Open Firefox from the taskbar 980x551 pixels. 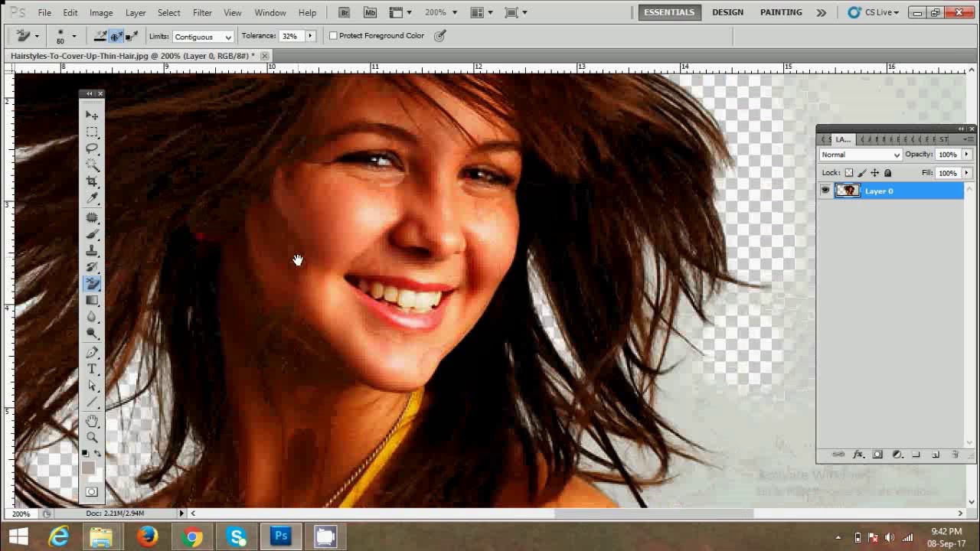147,536
